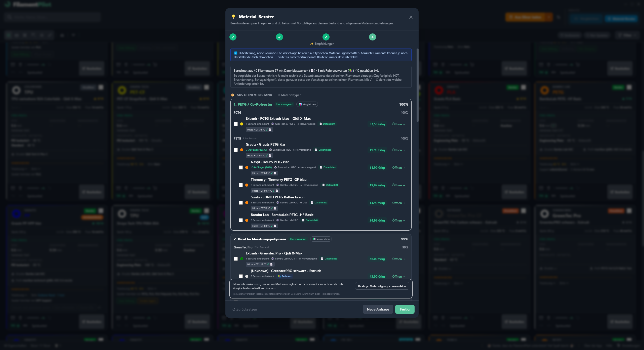Click Öffnen for Tinmorry PETG -GF blau

point(399,185)
